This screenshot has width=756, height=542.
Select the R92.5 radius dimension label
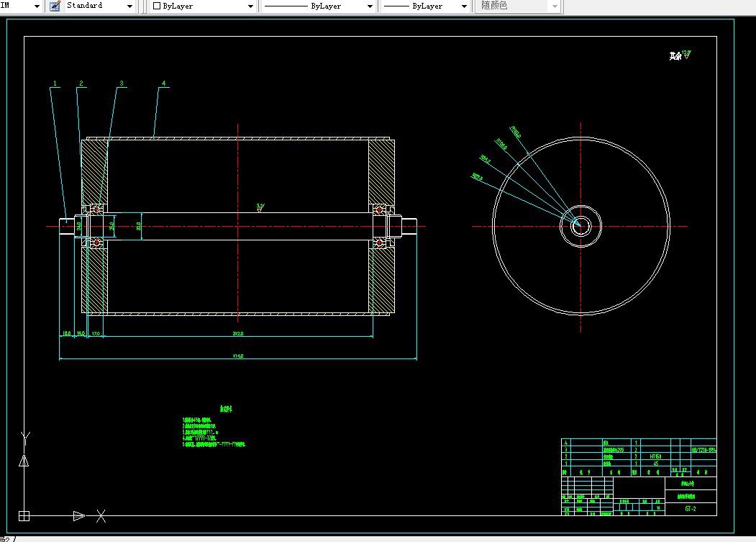point(478,176)
